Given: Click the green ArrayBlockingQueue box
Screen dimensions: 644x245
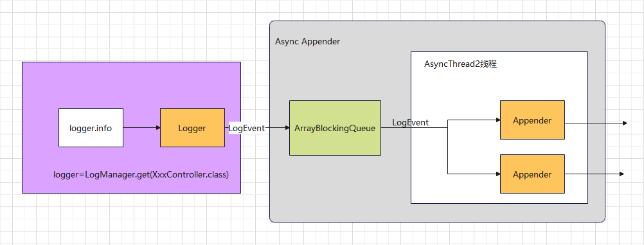Looking at the screenshot, I should pyautogui.click(x=335, y=128).
